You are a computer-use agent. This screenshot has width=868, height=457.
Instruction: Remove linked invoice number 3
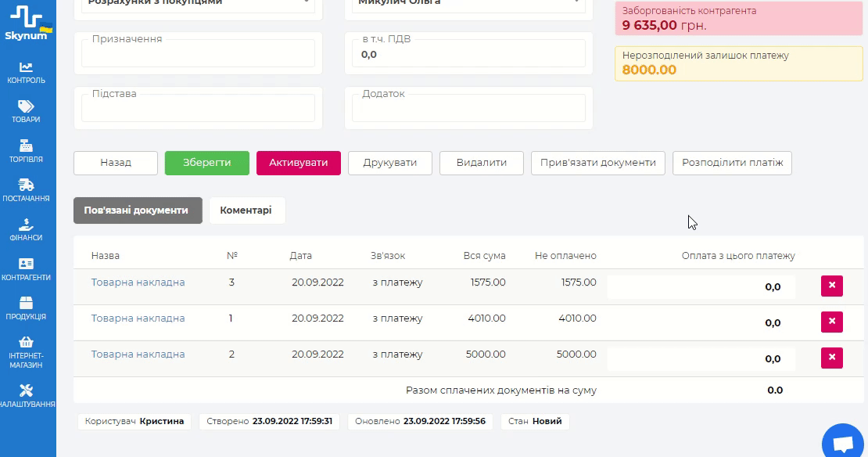[831, 286]
